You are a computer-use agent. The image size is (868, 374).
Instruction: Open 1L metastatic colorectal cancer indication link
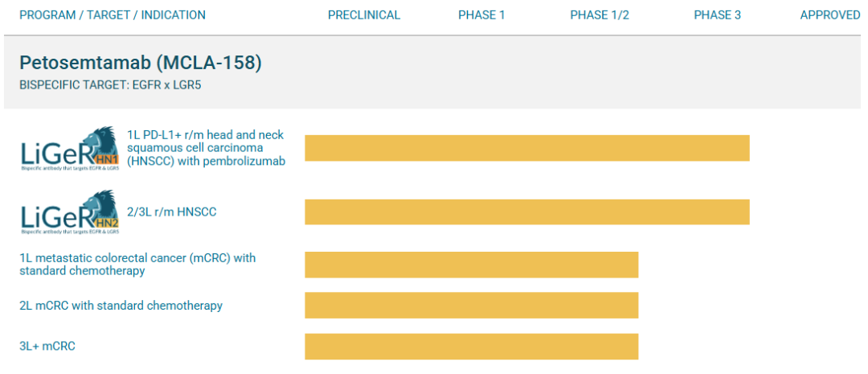point(138,265)
